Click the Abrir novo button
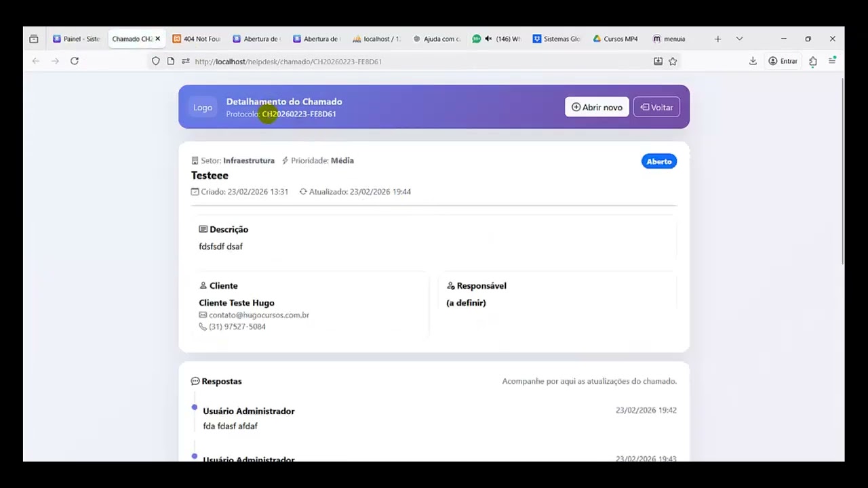 (597, 107)
